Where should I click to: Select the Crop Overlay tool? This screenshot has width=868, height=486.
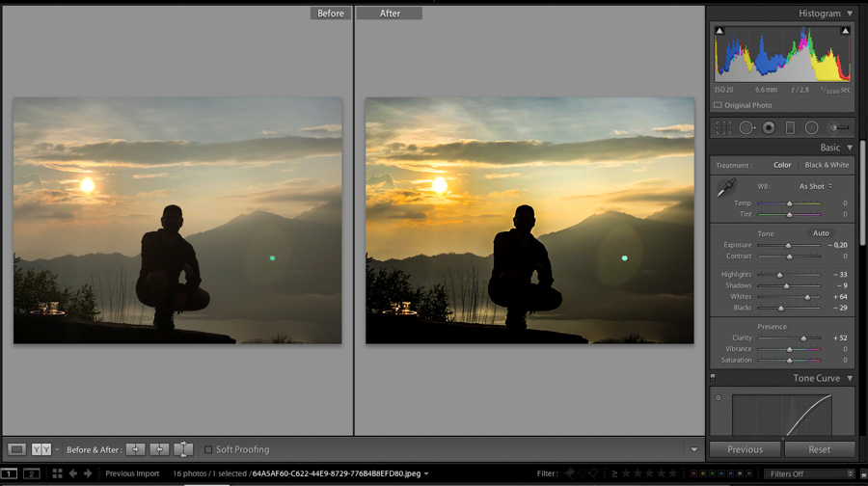coord(723,127)
